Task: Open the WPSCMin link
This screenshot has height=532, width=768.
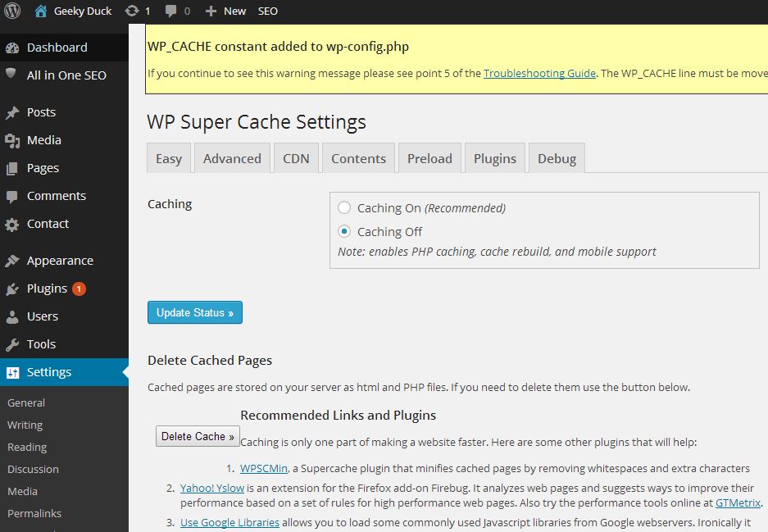Action: 264,468
